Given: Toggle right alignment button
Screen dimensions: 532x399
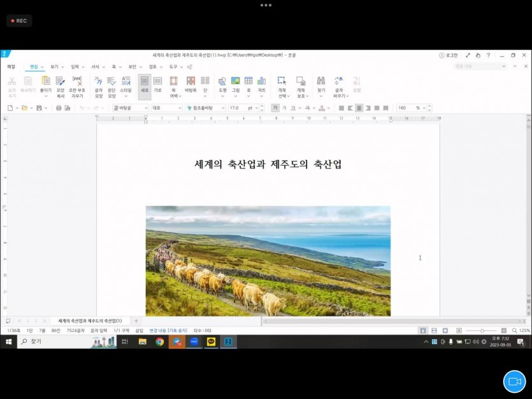Looking at the screenshot, I should (x=368, y=108).
